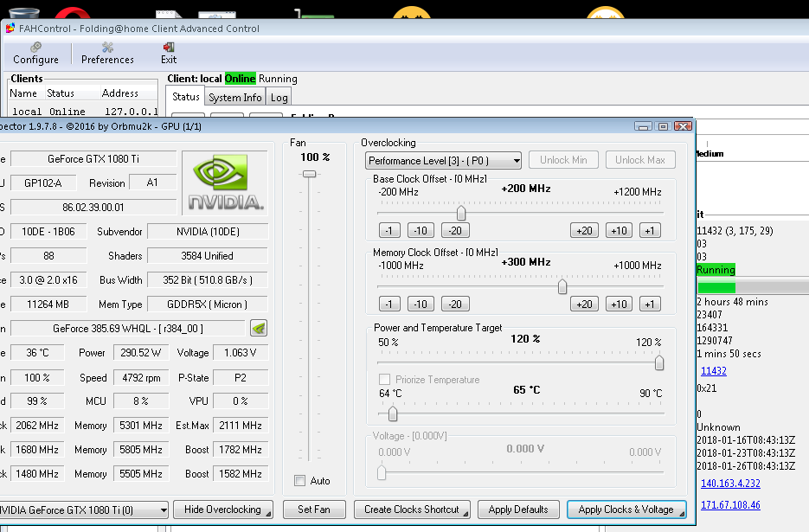
Task: Click the green Online client status label
Action: click(x=240, y=79)
